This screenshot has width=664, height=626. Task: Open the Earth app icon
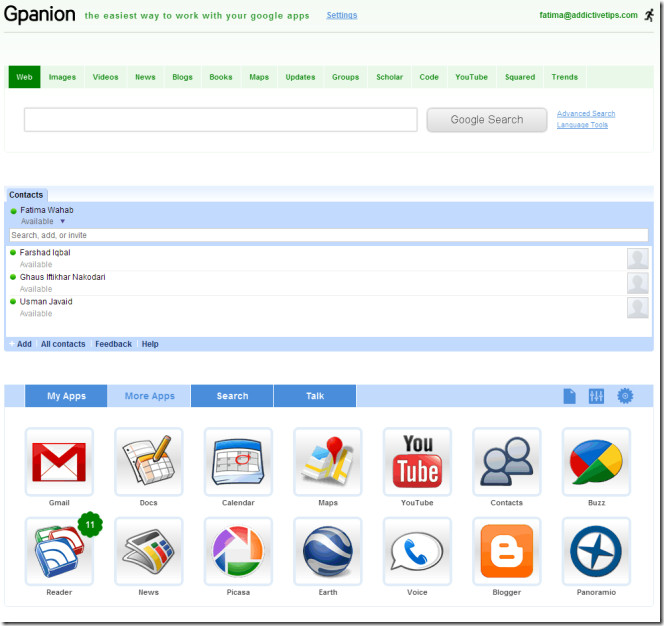[x=328, y=551]
